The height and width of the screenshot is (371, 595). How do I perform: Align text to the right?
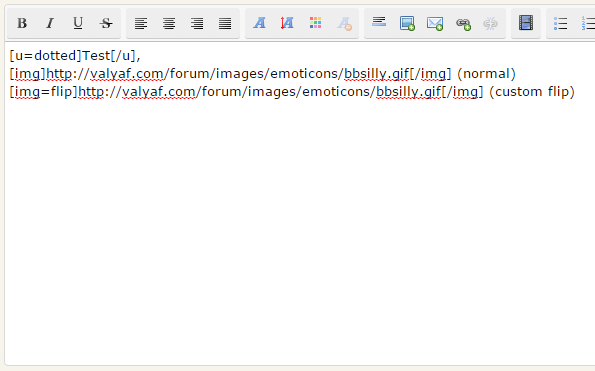coord(197,24)
